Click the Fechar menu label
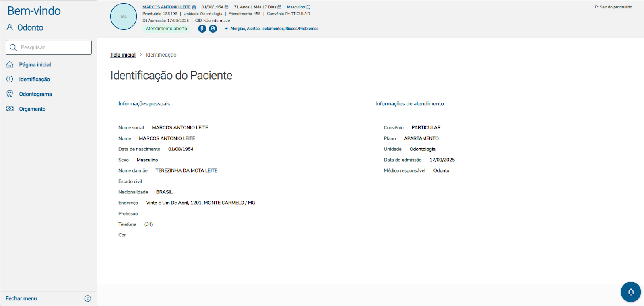 pos(21,298)
